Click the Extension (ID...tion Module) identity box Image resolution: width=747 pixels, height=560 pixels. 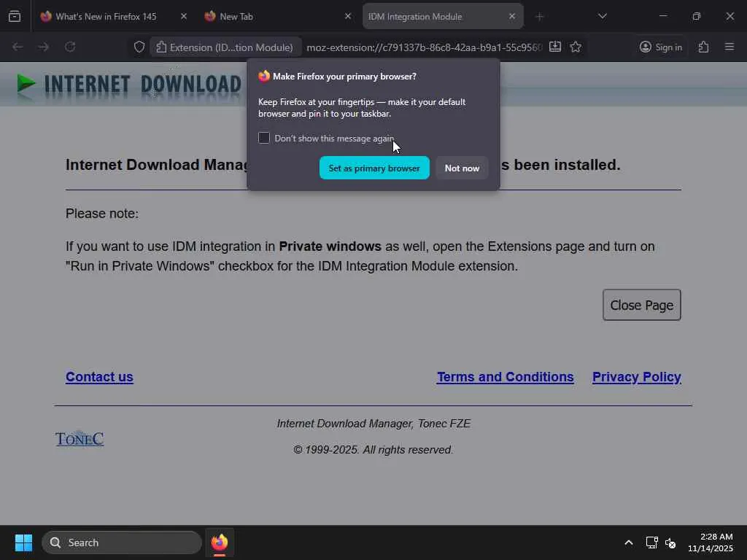225,47
